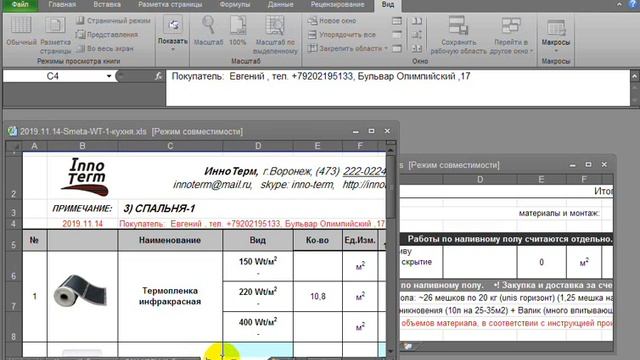Select row 6 header in Smeta window
Viewport: 640px width, 360px height.
coord(14,266)
